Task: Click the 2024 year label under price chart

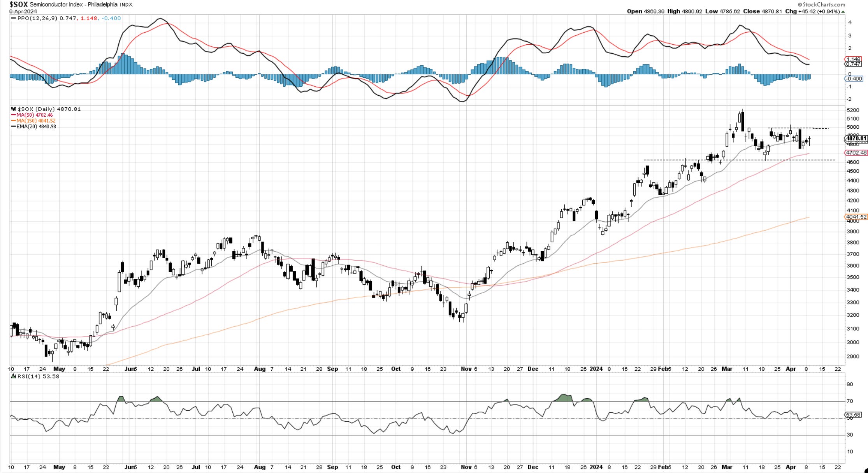Action: (596, 369)
